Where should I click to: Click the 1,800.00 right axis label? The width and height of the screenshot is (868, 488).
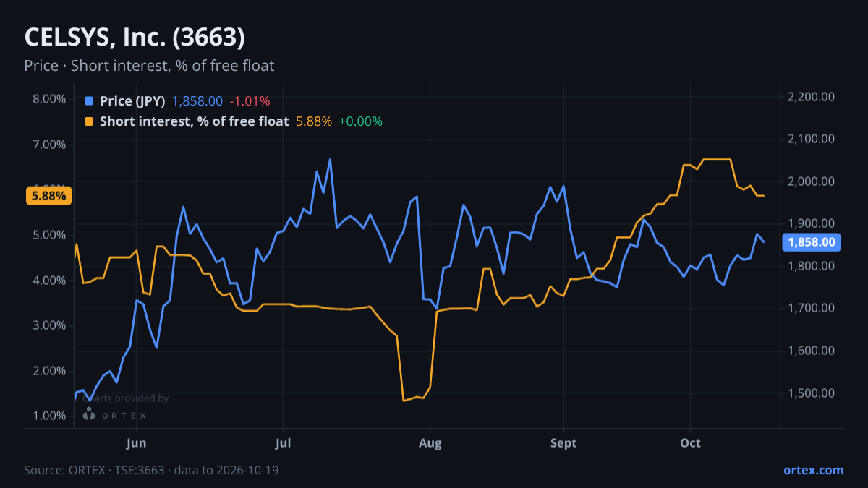[x=812, y=266]
